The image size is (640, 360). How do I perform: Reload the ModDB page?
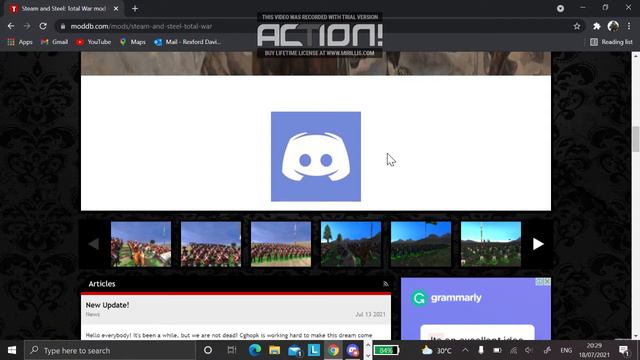[x=43, y=26]
